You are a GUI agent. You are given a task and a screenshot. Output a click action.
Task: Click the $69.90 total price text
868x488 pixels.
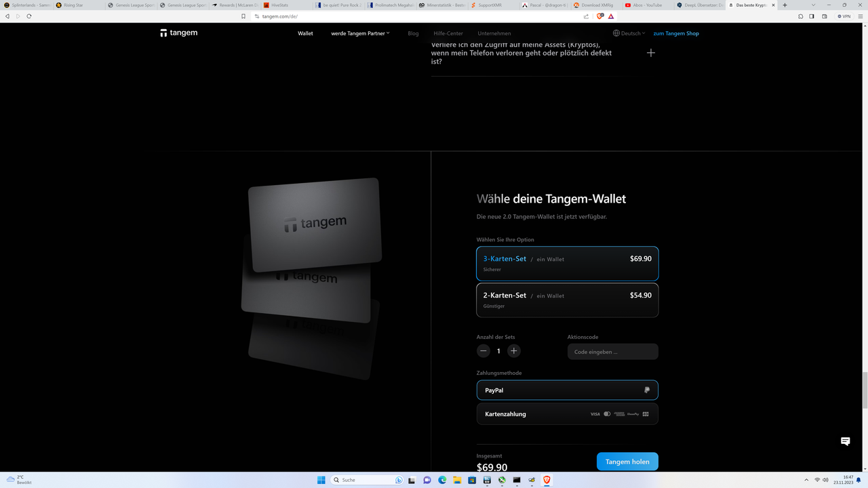tap(492, 467)
